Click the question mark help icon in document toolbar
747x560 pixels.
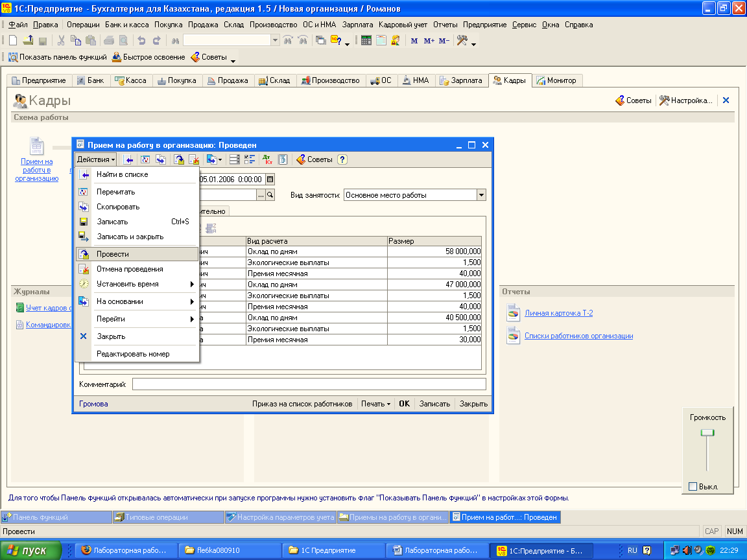[x=342, y=159]
